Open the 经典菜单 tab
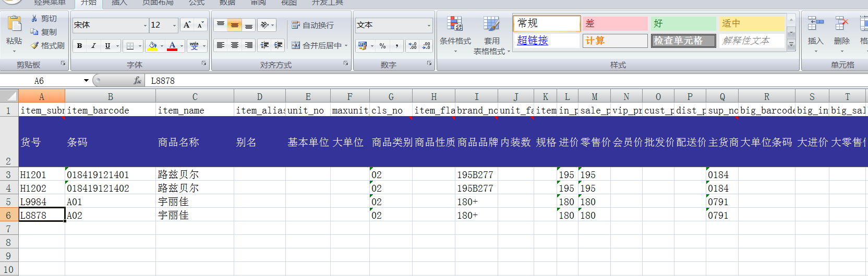 [x=50, y=3]
